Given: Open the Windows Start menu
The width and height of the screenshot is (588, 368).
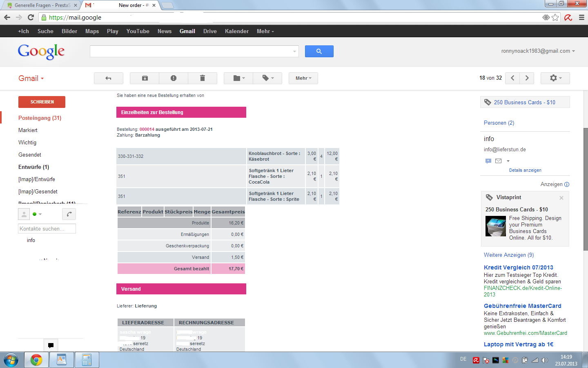Looking at the screenshot, I should tap(11, 360).
